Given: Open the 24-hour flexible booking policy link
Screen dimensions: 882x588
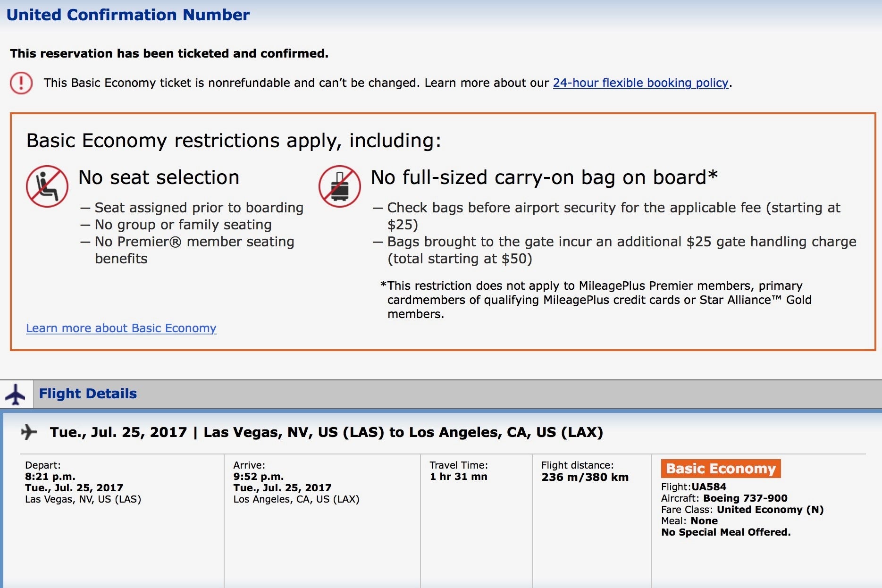Looking at the screenshot, I should (x=640, y=83).
